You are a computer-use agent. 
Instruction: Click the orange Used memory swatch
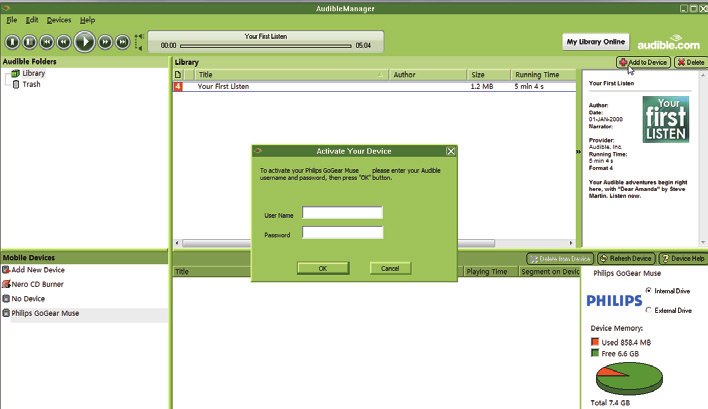(x=595, y=342)
